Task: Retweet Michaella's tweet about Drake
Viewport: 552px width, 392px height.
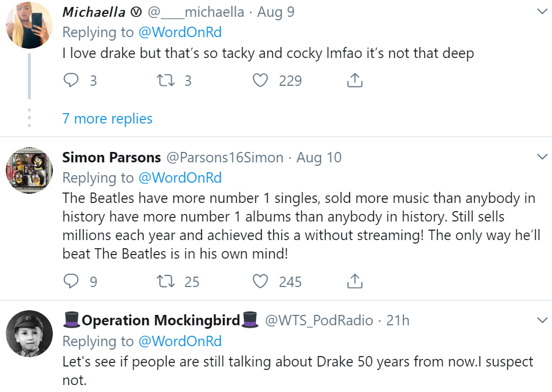Action: pyautogui.click(x=165, y=80)
